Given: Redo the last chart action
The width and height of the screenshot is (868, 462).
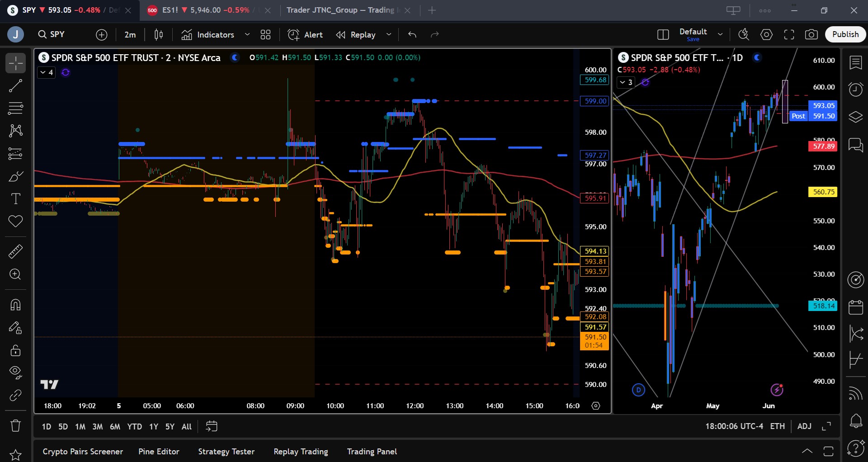Looking at the screenshot, I should [x=435, y=34].
